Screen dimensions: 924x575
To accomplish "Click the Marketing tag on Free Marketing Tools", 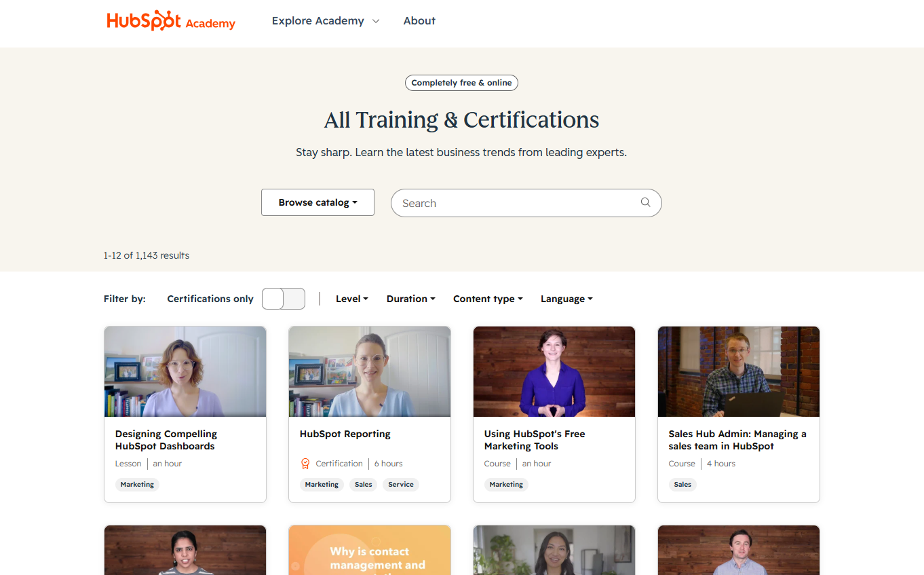I will click(x=506, y=485).
